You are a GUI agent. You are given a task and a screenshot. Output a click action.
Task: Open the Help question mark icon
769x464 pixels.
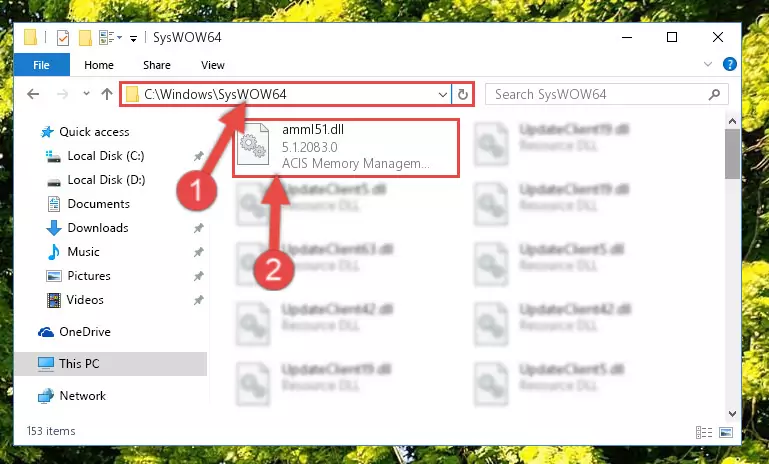pyautogui.click(x=729, y=64)
